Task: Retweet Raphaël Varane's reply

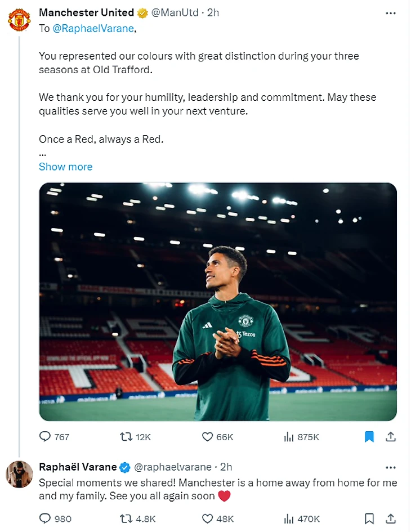Action: pos(127,518)
